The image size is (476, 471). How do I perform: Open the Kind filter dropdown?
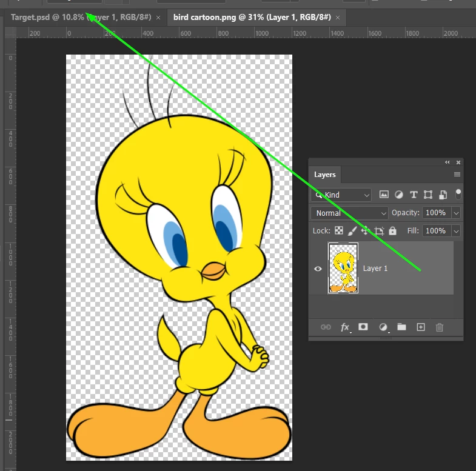[x=341, y=195]
